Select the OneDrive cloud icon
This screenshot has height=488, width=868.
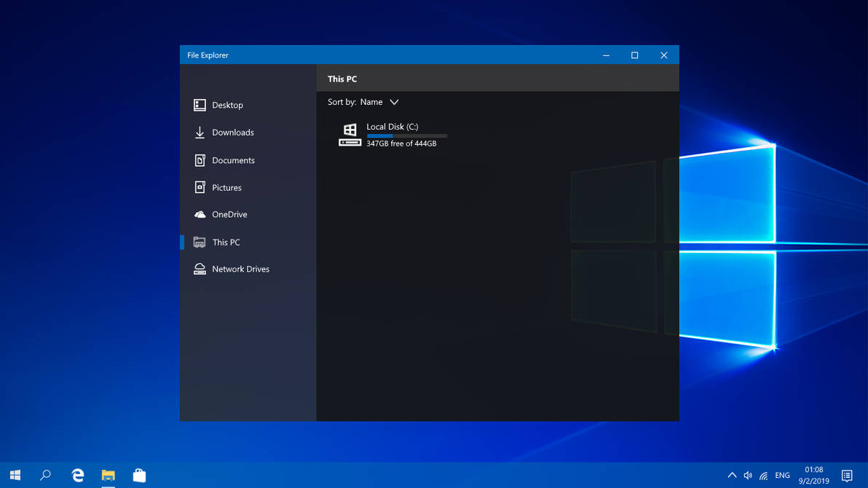[x=200, y=214]
